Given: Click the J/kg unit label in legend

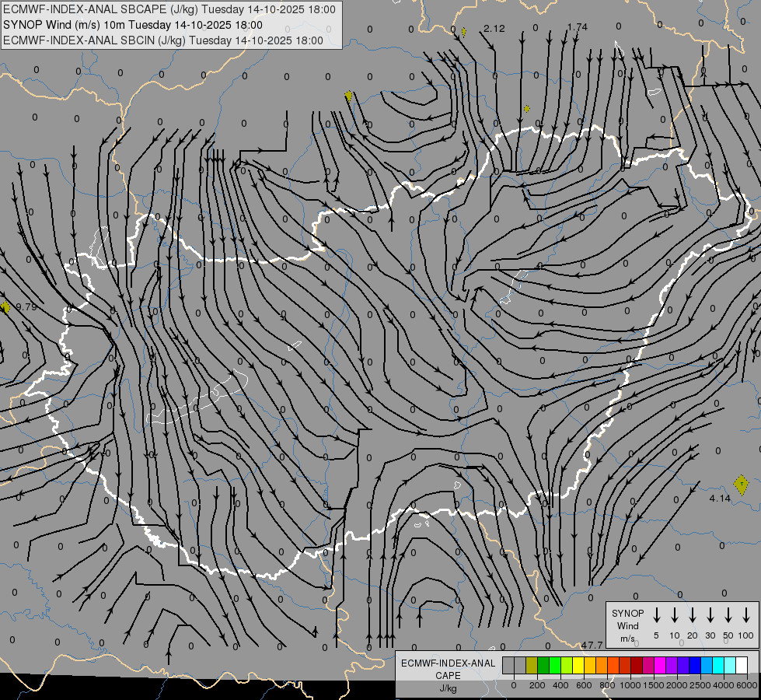Looking at the screenshot, I should coord(448,688).
